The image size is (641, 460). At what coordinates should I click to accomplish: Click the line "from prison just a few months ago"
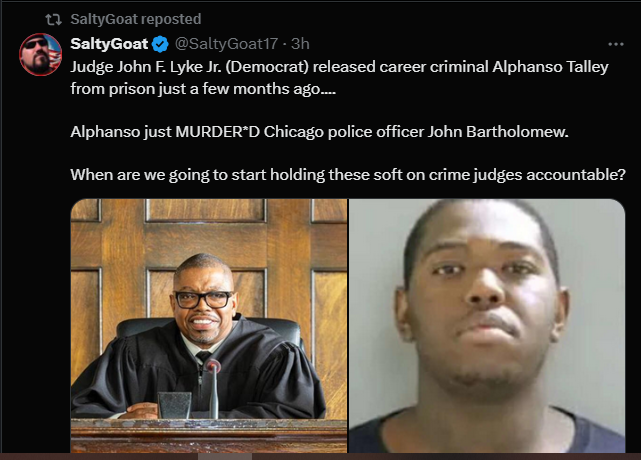(x=203, y=89)
